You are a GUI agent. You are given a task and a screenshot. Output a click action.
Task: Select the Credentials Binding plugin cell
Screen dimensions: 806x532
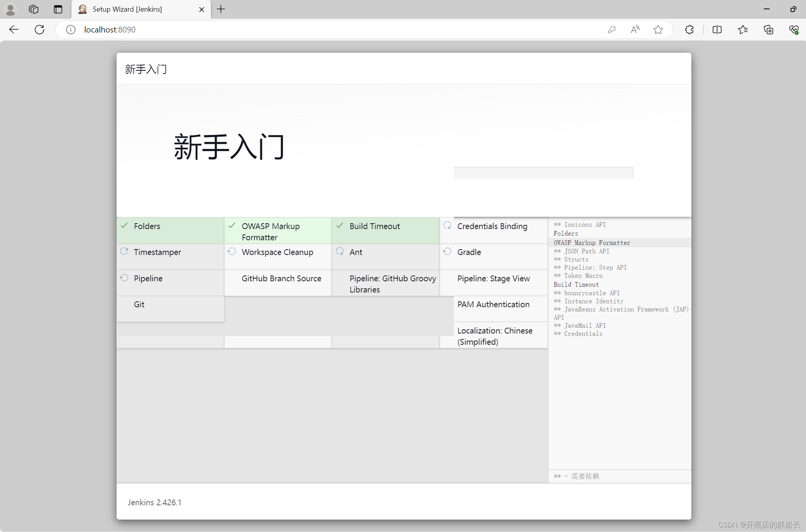click(x=494, y=230)
